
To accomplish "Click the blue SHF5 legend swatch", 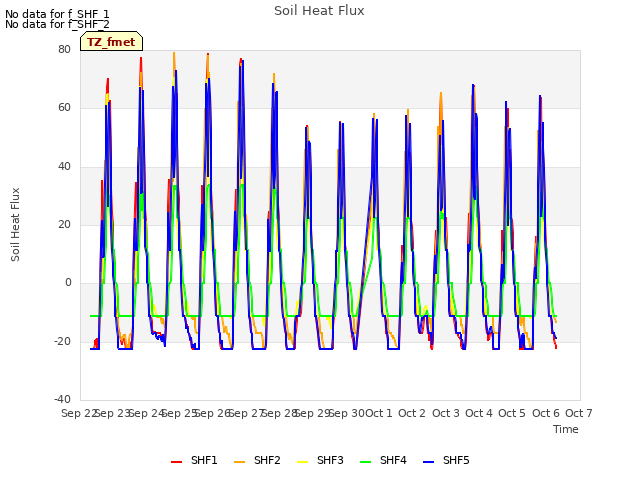I will pyautogui.click(x=429, y=462).
